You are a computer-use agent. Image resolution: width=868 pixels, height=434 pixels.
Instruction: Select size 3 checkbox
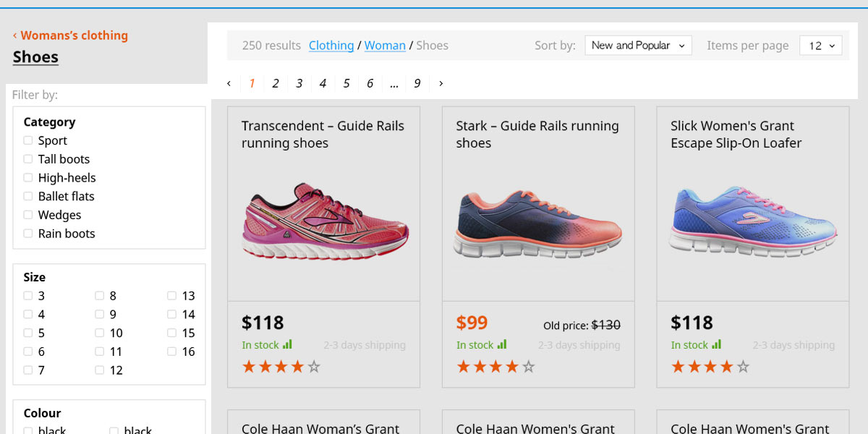(28, 296)
